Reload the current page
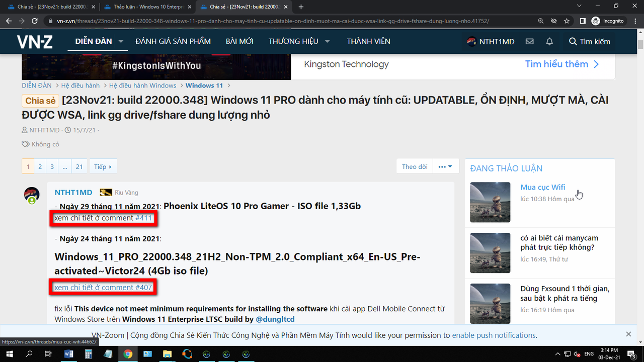 [x=35, y=21]
